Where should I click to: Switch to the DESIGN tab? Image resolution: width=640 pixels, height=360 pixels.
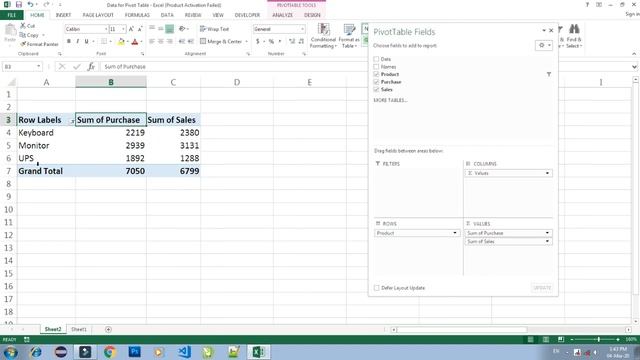click(x=312, y=15)
